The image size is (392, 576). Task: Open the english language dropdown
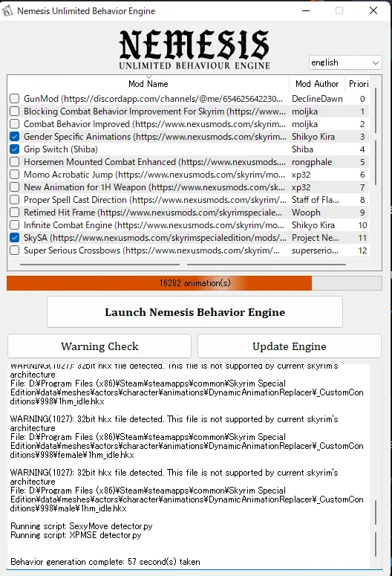point(345,62)
